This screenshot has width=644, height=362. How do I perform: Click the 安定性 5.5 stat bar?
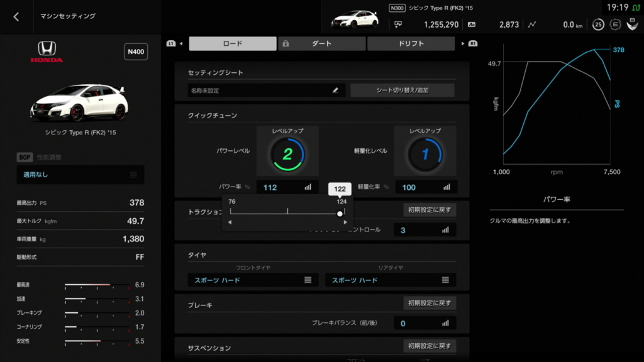(97, 341)
